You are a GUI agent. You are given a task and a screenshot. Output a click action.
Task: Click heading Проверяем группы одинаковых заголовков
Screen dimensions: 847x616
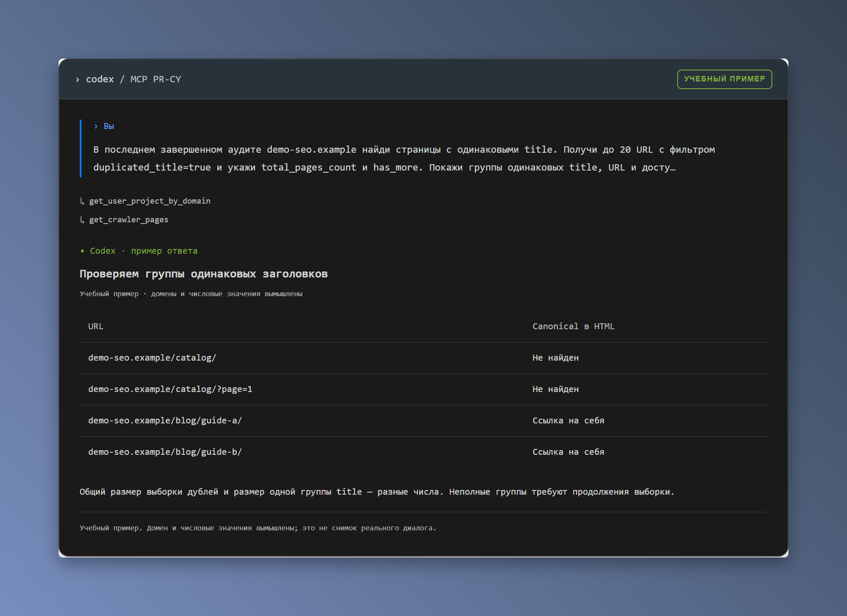point(204,274)
